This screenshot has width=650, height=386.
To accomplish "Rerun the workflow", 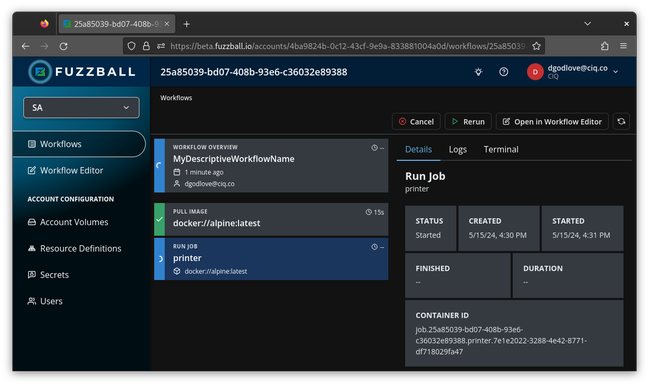I will (468, 121).
